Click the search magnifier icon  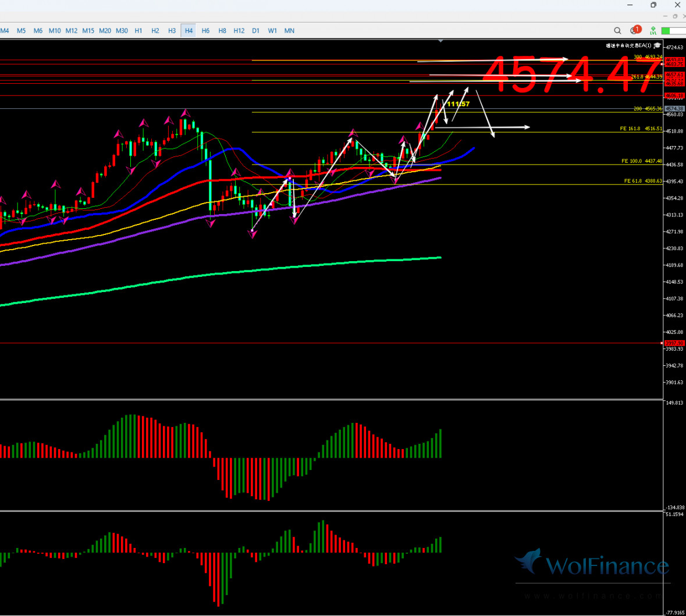point(617,31)
